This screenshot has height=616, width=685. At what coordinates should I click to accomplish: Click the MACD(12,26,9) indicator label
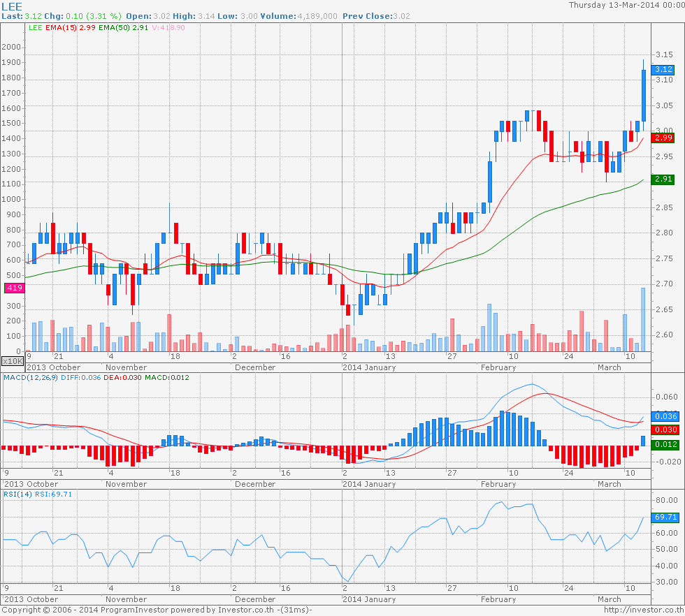[x=30, y=377]
